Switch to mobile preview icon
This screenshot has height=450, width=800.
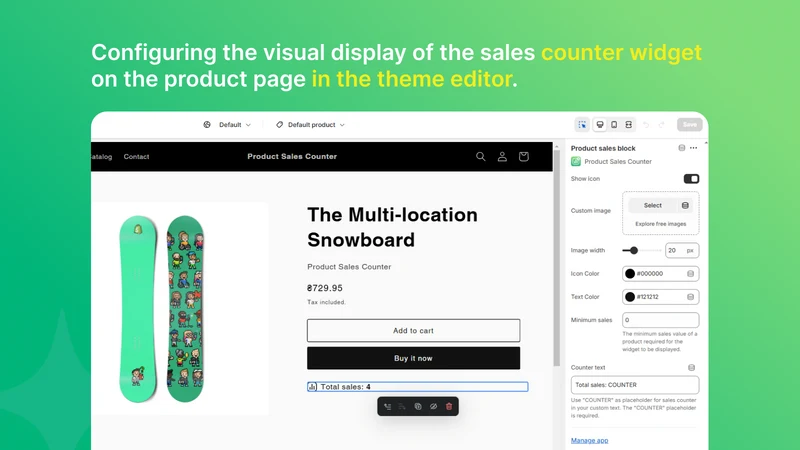(x=614, y=124)
